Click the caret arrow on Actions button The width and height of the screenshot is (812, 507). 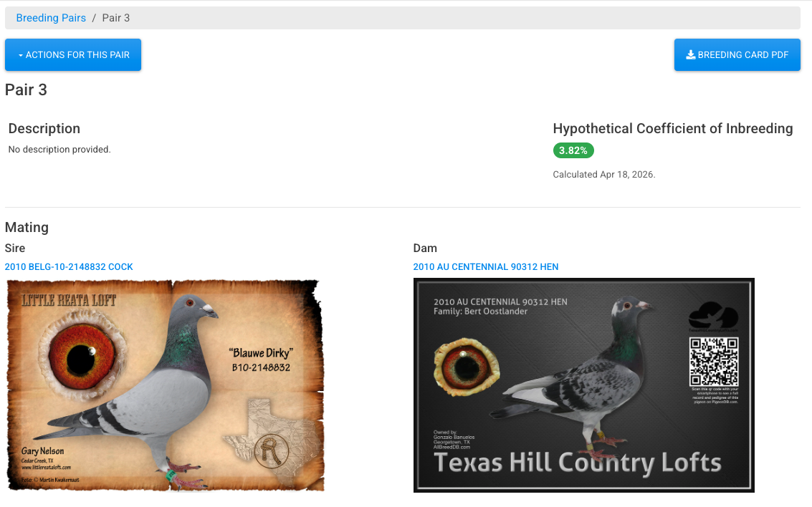coord(21,55)
